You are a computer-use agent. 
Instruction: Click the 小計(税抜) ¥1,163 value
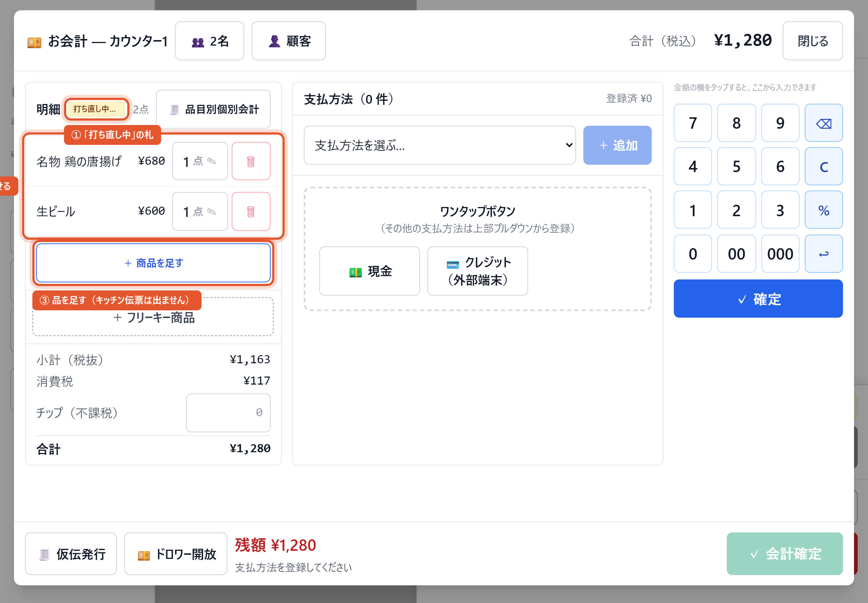click(250, 360)
